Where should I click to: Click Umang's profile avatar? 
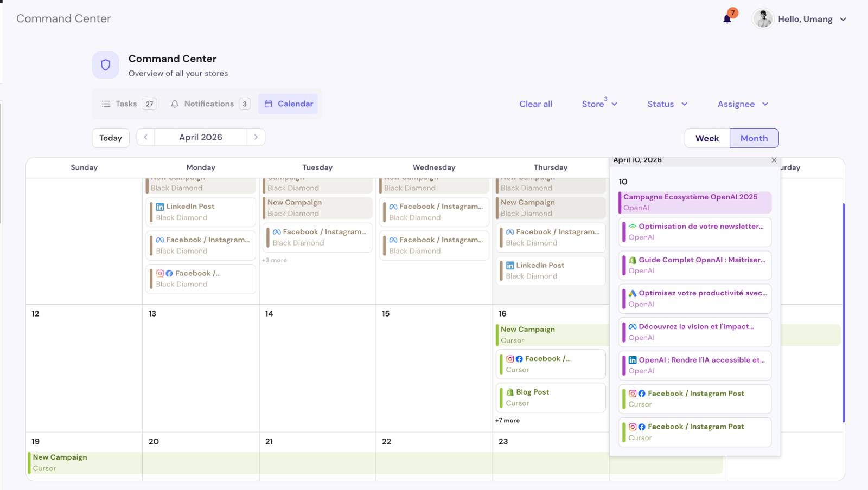click(x=763, y=19)
